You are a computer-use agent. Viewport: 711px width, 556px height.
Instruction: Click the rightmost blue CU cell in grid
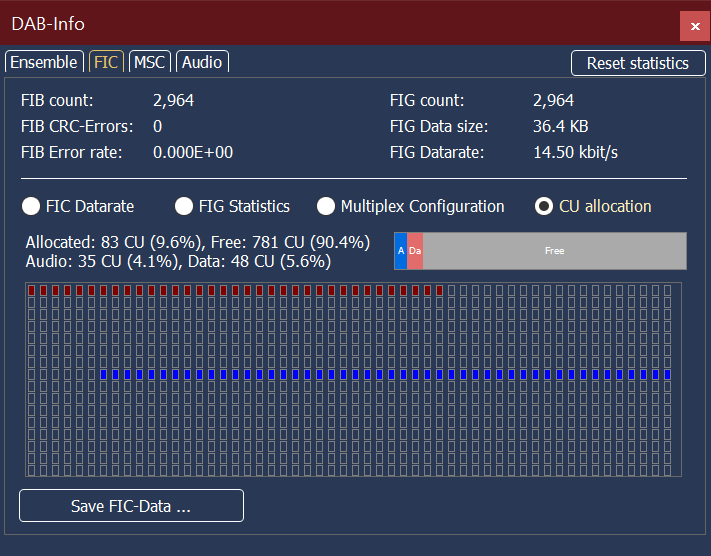(668, 374)
